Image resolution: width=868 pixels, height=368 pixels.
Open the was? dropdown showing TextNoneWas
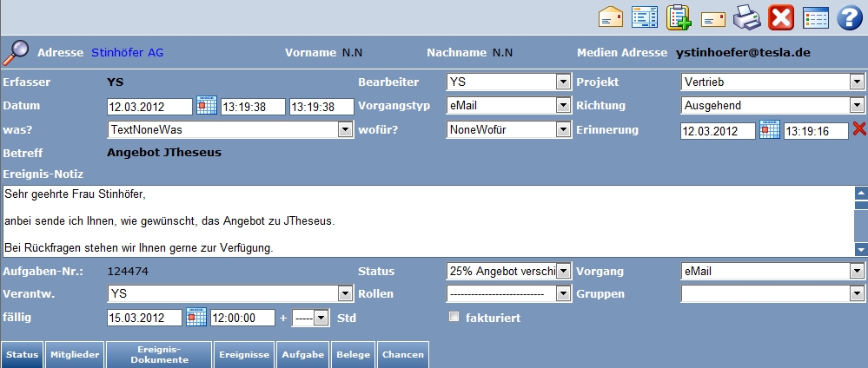(x=343, y=129)
